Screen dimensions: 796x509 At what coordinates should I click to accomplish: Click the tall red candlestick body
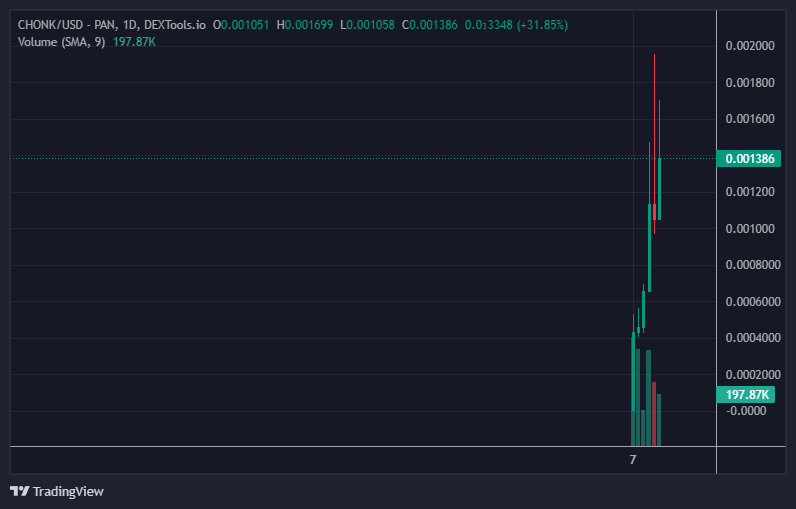(x=654, y=212)
